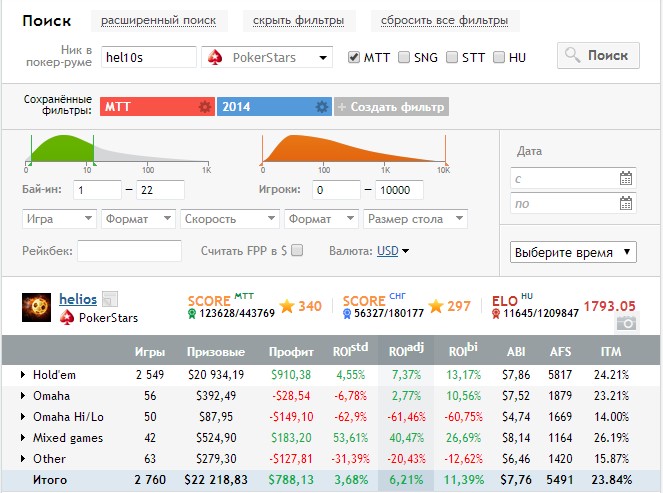Open the 'Выберите время' dropdown
The image size is (663, 493).
573,252
